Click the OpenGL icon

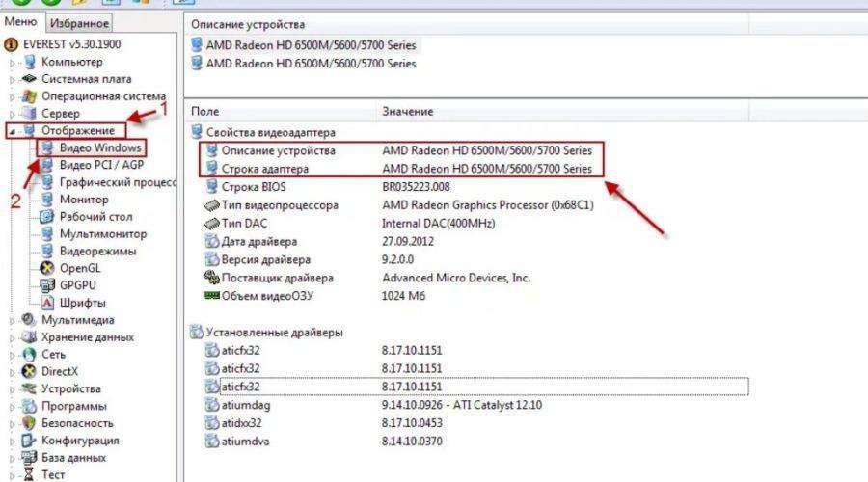47,268
